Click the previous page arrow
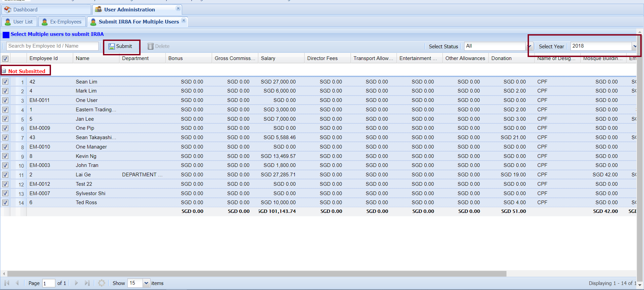The height and width of the screenshot is (290, 644). tap(17, 283)
